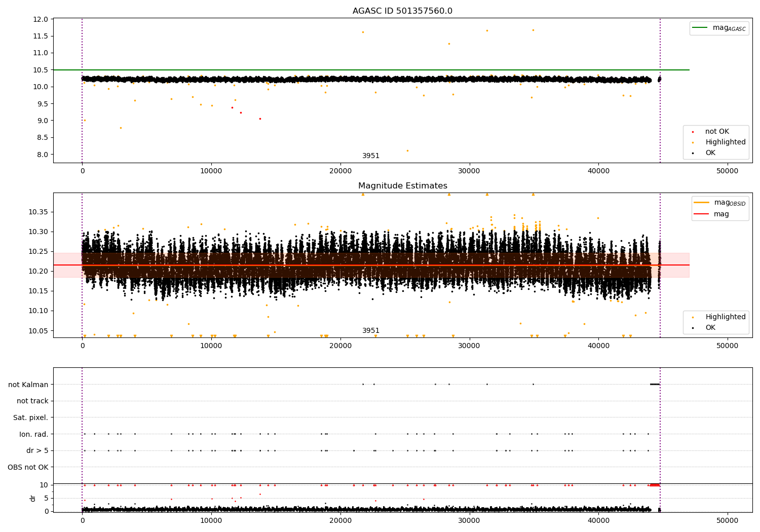Click the 'OBS not OK' row label
This screenshot has height=532, width=760.
(28, 467)
